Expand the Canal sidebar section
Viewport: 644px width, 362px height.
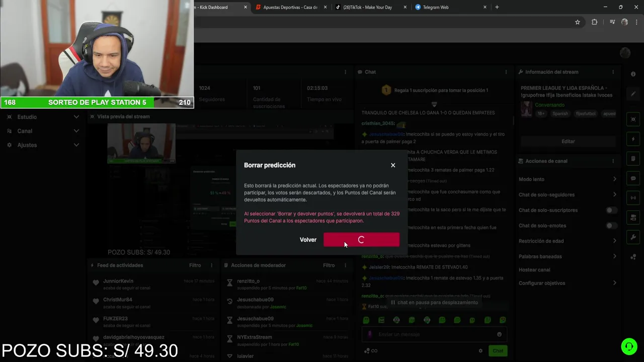click(43, 131)
